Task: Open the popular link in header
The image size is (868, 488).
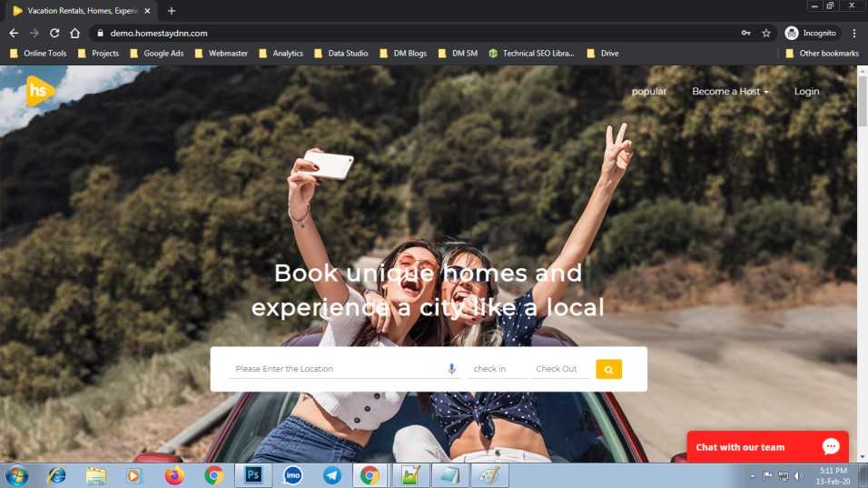Action: pyautogui.click(x=649, y=92)
